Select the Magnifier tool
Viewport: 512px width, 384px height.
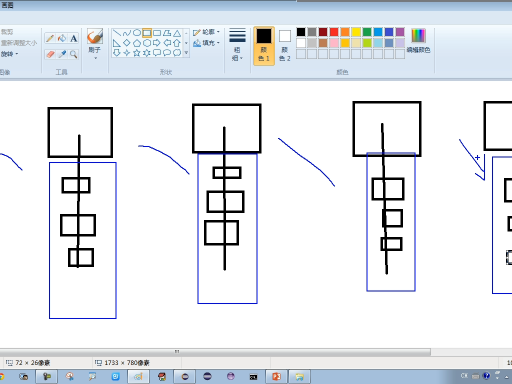[x=74, y=54]
